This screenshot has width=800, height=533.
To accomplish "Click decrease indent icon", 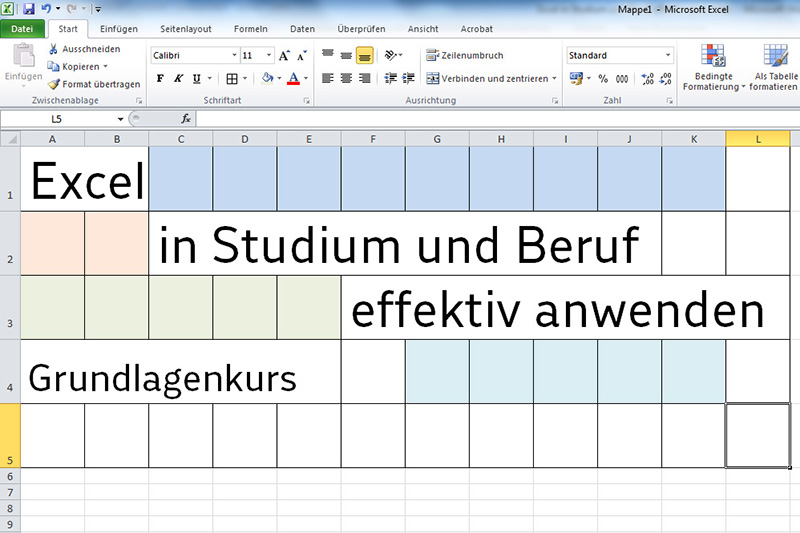I will [x=390, y=78].
